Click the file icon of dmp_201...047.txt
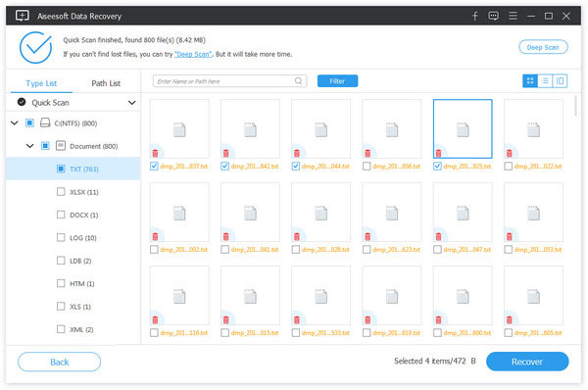This screenshot has height=390, width=588. click(x=463, y=213)
